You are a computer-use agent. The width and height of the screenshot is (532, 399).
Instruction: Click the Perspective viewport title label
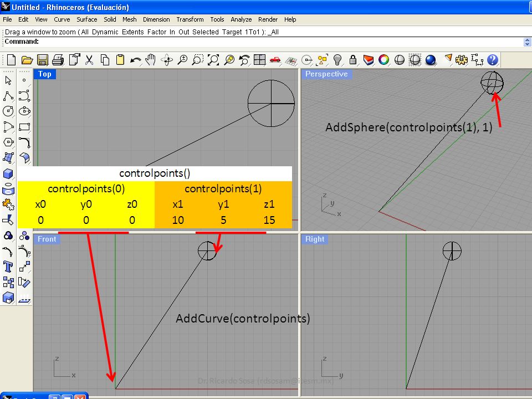326,74
